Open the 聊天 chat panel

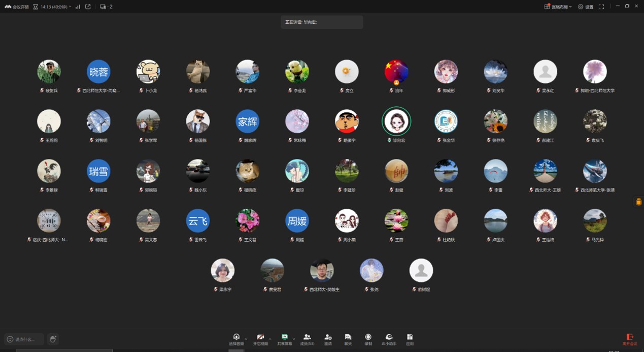(348, 339)
